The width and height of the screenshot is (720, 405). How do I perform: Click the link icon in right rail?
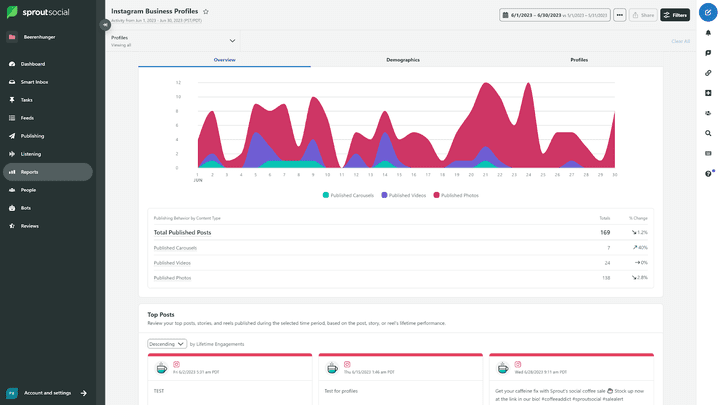tap(708, 73)
